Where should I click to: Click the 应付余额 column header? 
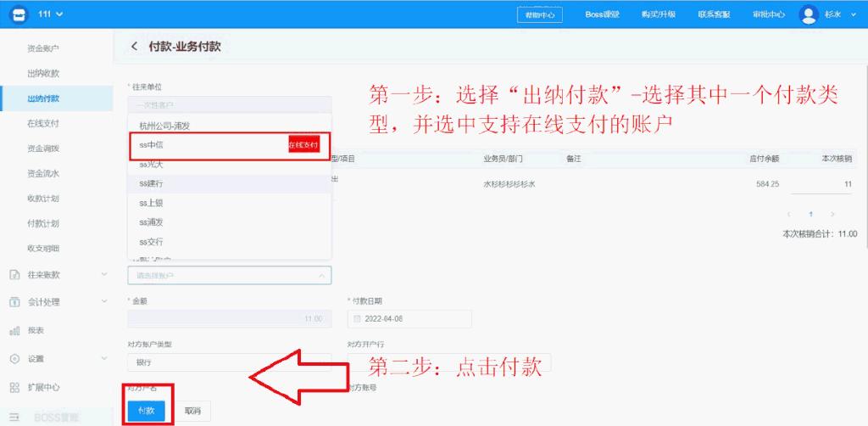point(765,159)
